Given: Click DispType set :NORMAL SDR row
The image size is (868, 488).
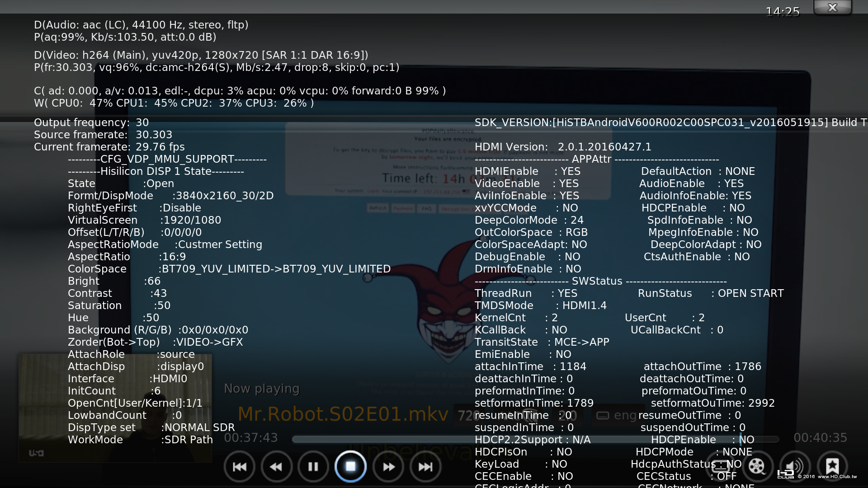Looking at the screenshot, I should (151, 427).
